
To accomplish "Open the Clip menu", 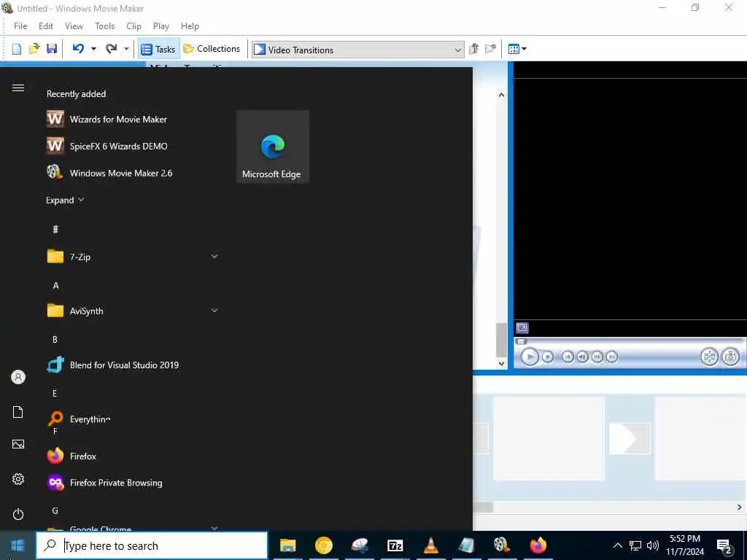I will 133,26.
